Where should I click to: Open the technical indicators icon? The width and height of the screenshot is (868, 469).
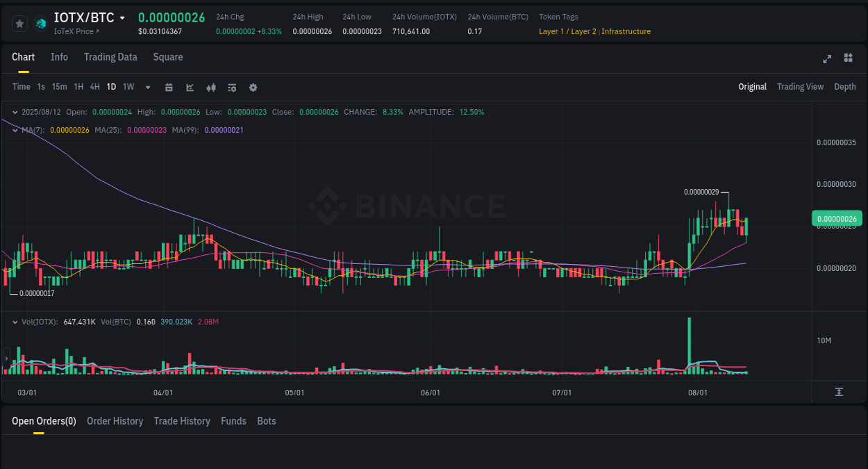(210, 87)
